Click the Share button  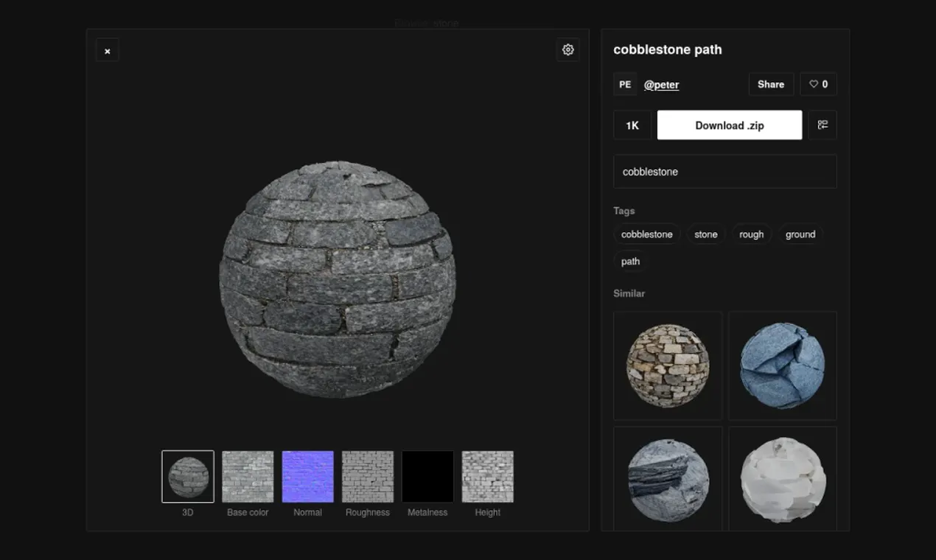point(771,84)
